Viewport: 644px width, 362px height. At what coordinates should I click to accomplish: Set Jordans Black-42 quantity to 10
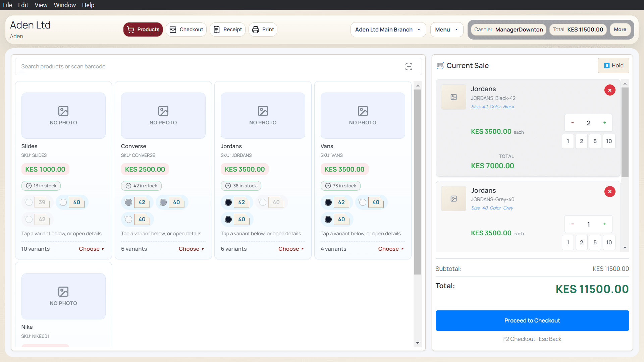click(x=609, y=141)
